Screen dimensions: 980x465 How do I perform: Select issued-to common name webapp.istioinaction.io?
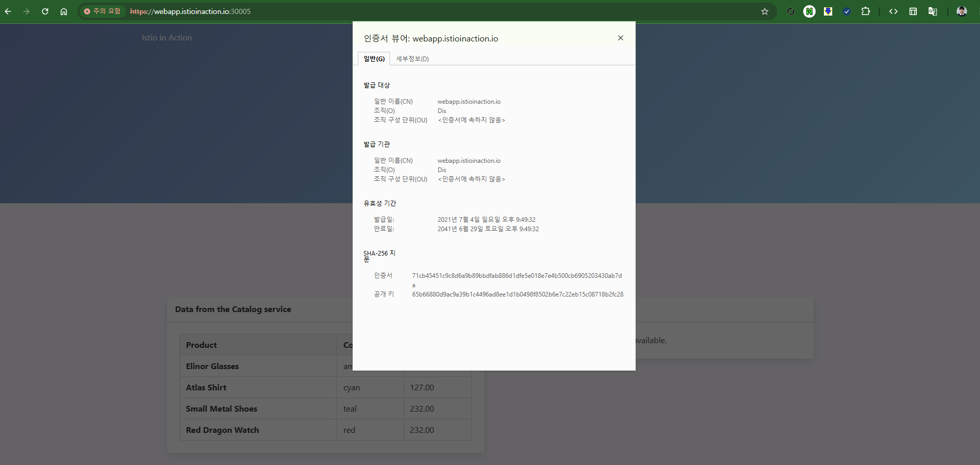(x=469, y=102)
